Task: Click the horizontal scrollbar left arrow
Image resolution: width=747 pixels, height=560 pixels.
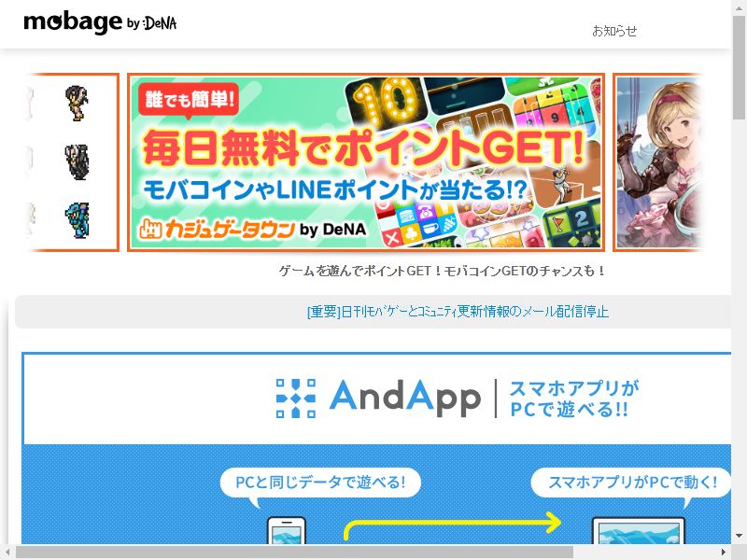Action: [x=7, y=552]
